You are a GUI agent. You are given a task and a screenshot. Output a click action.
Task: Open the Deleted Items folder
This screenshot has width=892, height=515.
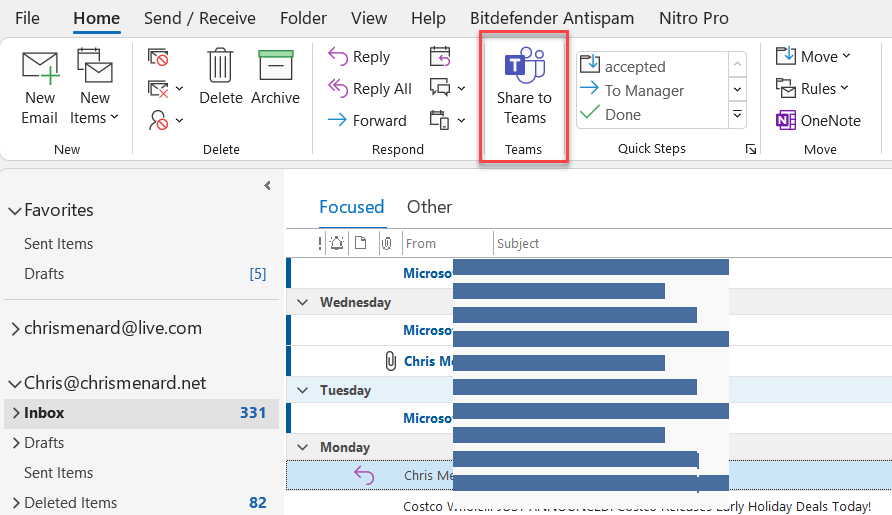70,502
